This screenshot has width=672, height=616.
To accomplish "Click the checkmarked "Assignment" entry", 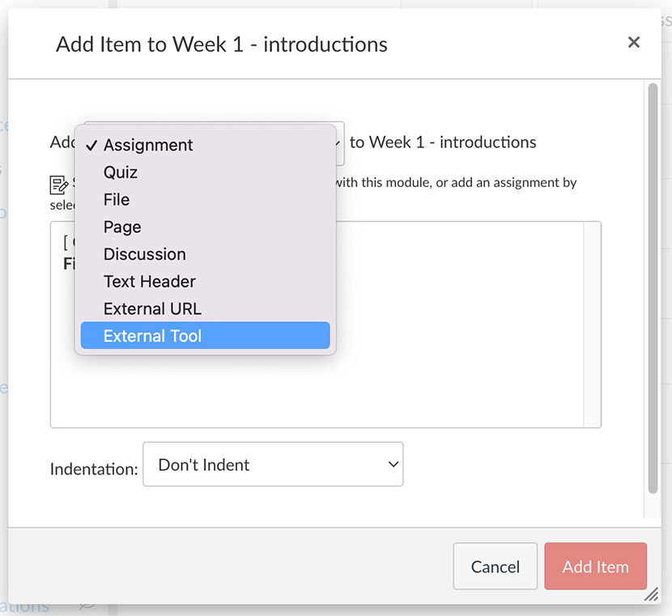I will click(148, 145).
